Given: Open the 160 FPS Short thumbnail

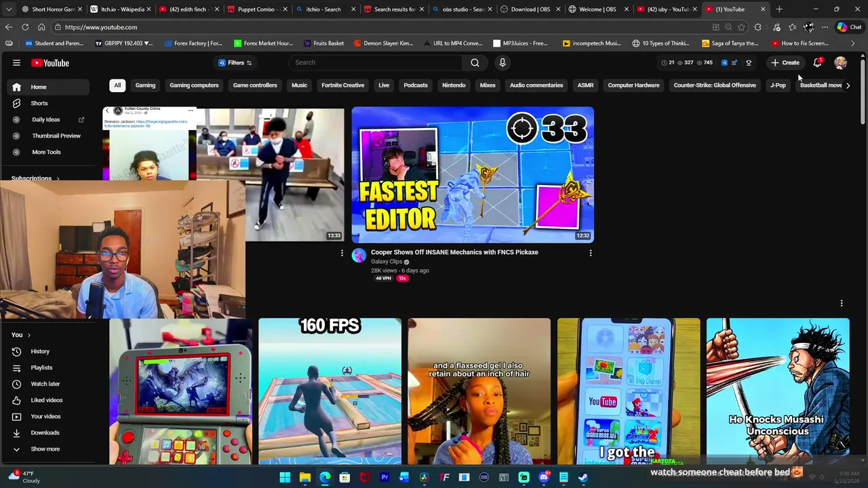Looking at the screenshot, I should click(x=330, y=391).
